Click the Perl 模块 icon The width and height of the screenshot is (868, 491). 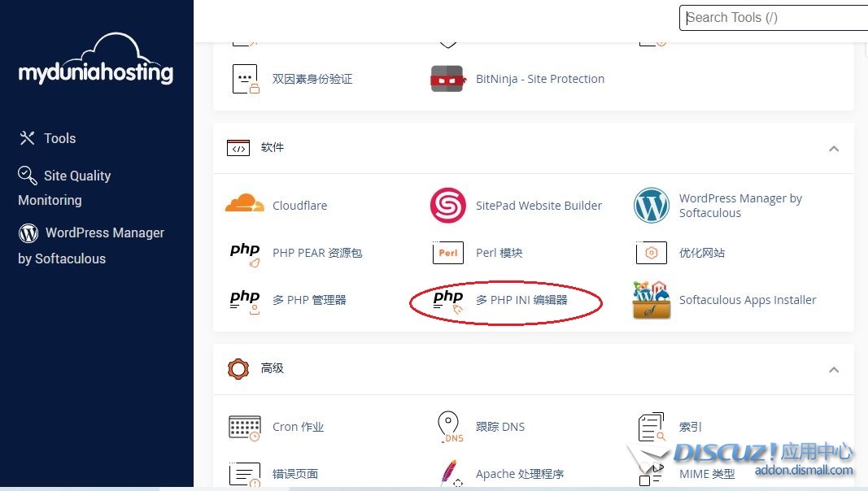[448, 254]
